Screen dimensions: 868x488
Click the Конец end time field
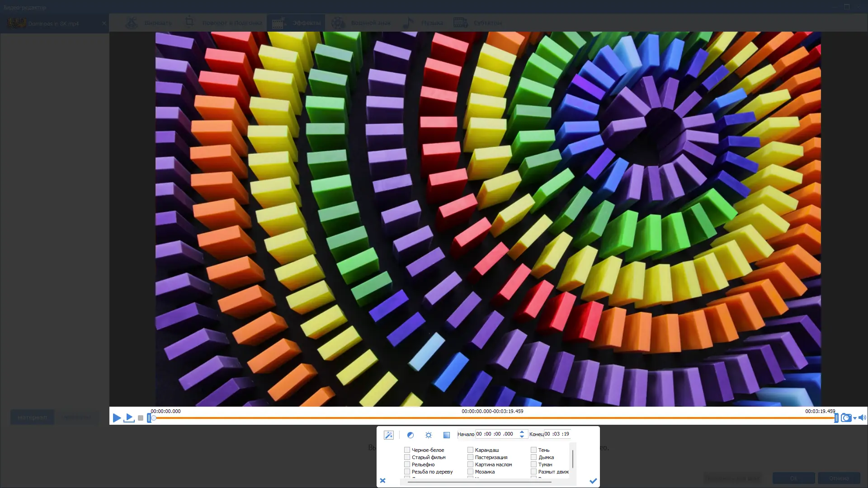[x=557, y=434]
